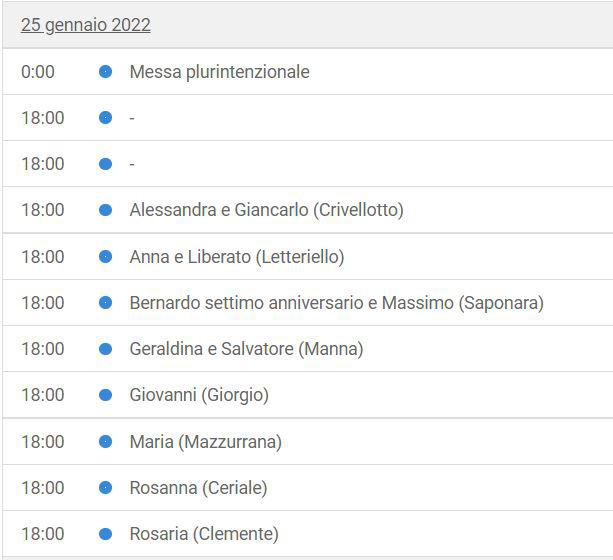Click blue dot beside Messa plurintenzionale

pyautogui.click(x=106, y=72)
